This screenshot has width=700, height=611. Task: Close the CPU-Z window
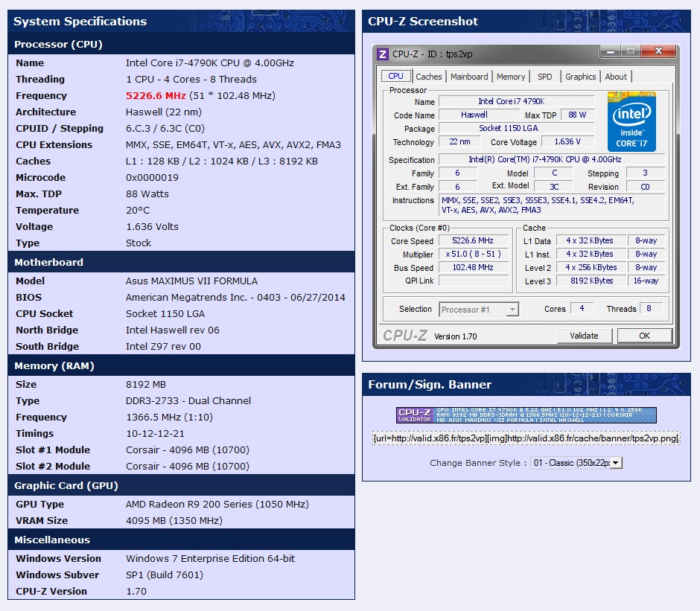point(658,51)
